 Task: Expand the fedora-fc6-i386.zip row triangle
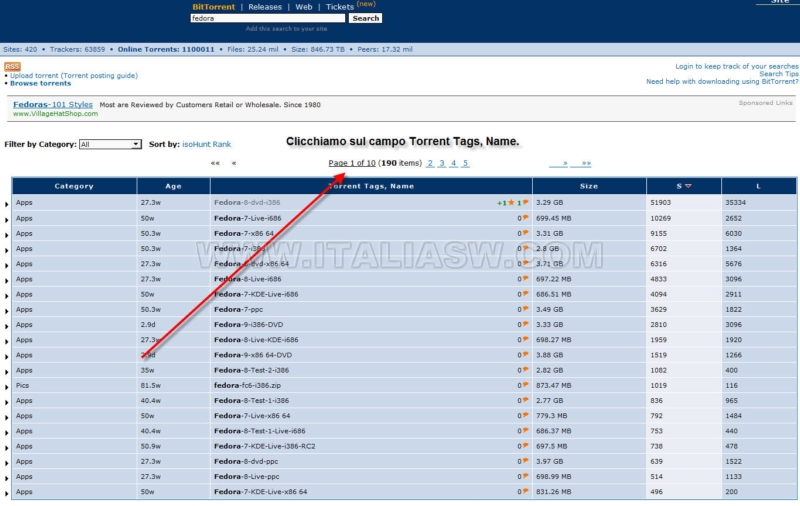point(8,387)
